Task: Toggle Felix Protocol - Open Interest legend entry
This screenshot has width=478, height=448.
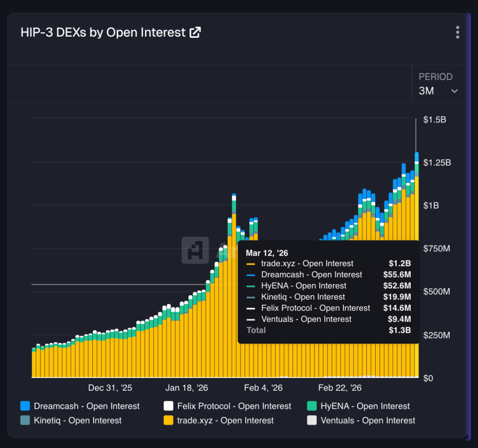Action: (227, 406)
